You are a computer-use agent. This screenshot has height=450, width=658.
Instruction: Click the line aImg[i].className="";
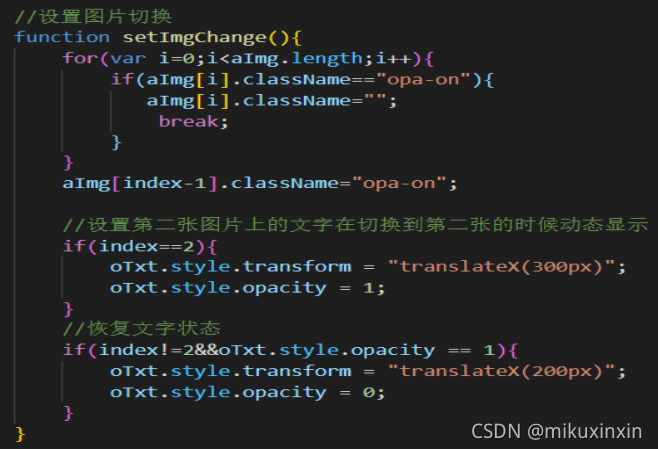tap(272, 100)
